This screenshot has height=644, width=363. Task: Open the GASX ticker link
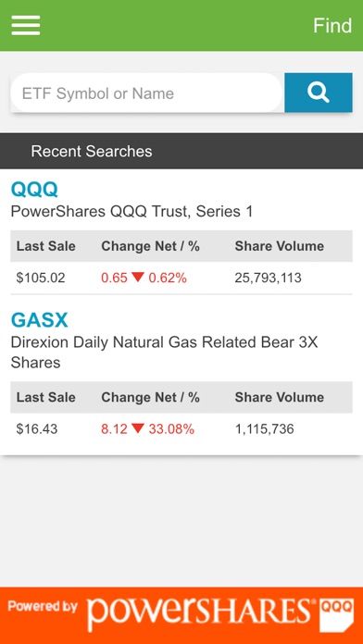pos(39,320)
